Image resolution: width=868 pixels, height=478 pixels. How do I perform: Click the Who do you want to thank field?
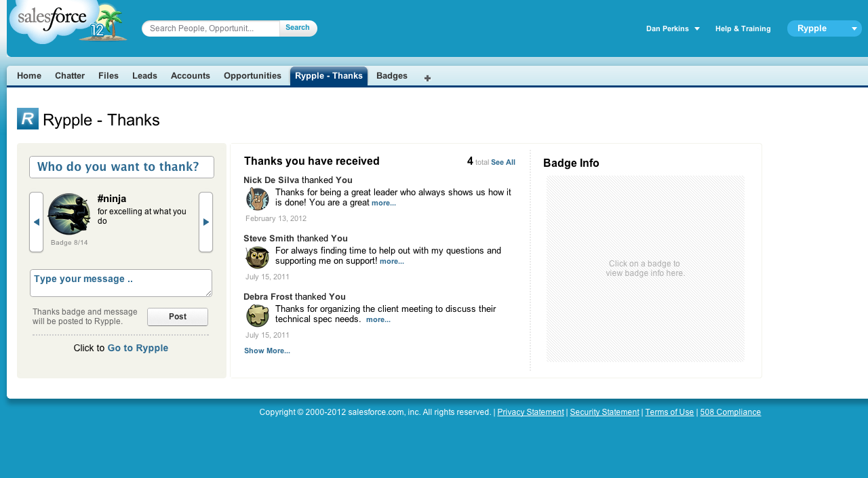121,167
